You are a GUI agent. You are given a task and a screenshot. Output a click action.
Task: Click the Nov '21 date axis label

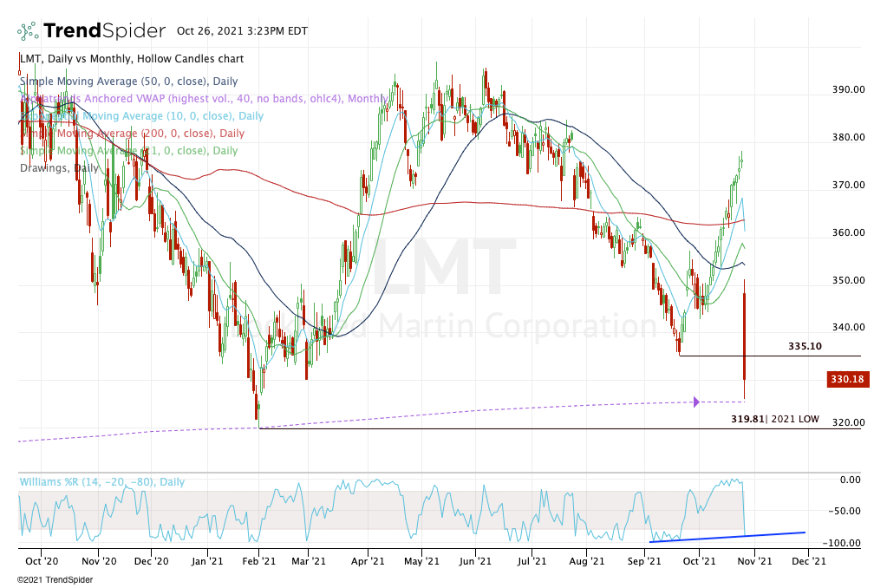754,561
